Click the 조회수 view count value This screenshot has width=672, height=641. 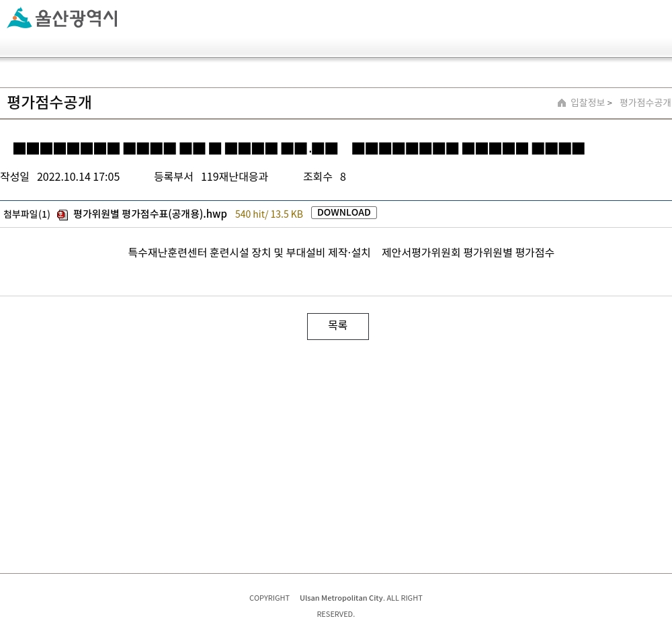click(x=343, y=177)
